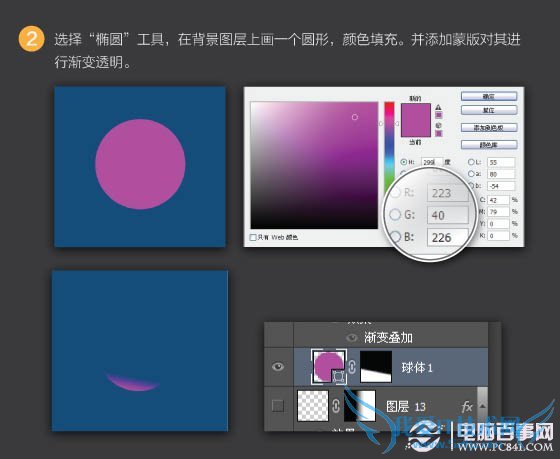This screenshot has height=459, width=560.
Task: Enable the 只有 Web 颜色 checkbox
Action: tap(253, 238)
